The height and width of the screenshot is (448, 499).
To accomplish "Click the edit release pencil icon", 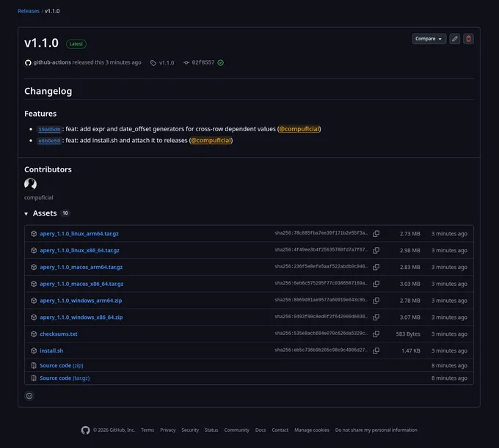I will tap(455, 39).
